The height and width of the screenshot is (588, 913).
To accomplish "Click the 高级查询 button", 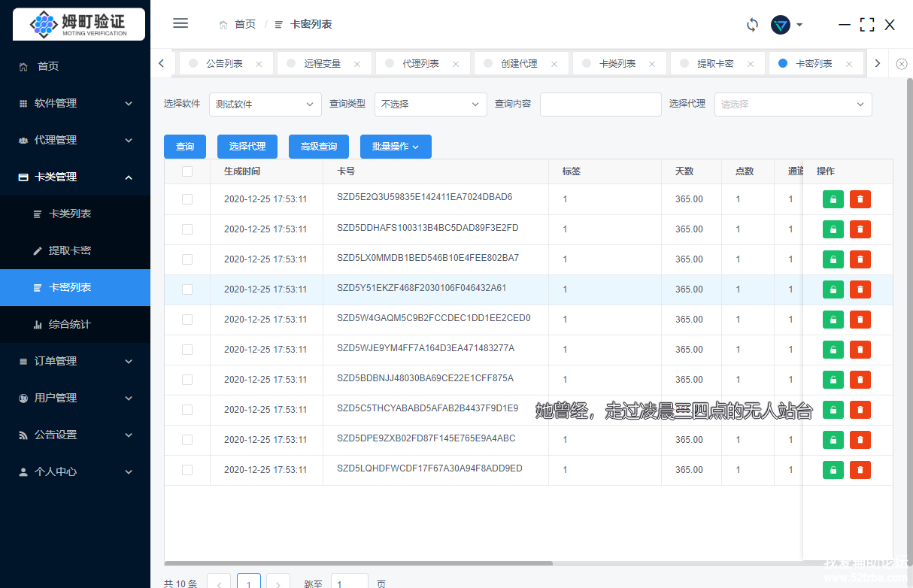I will pos(319,147).
